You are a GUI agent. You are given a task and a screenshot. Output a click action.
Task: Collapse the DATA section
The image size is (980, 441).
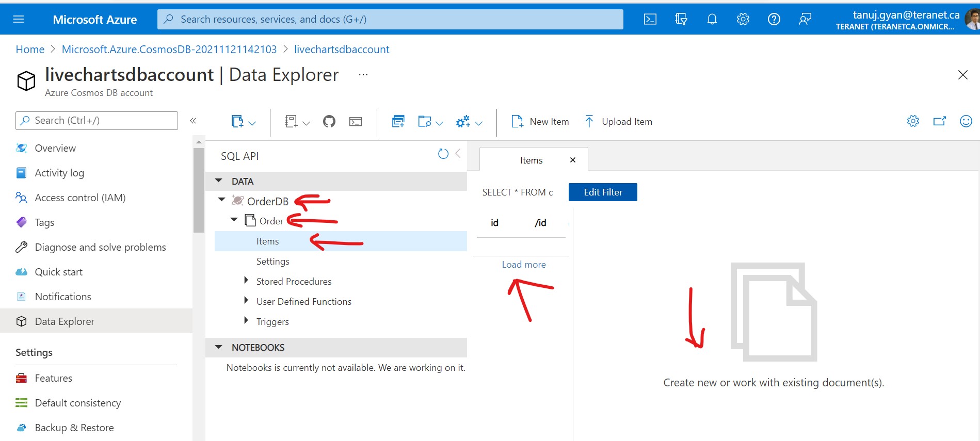[x=219, y=181]
